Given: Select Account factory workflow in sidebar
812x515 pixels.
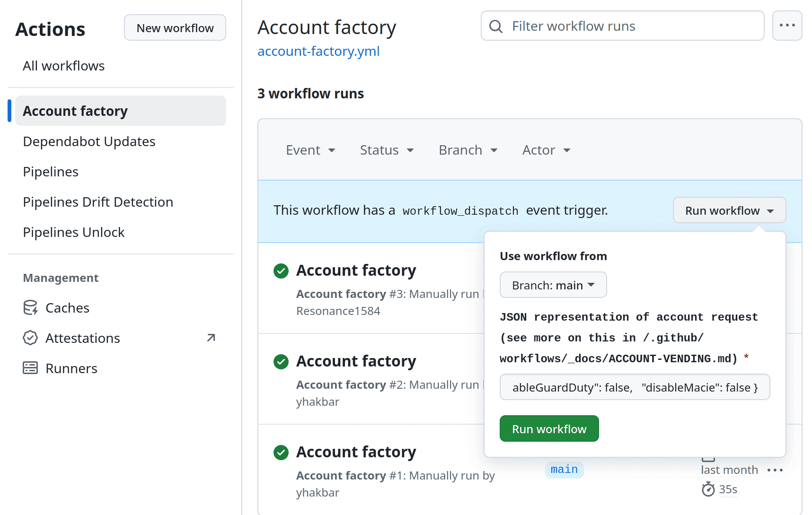Looking at the screenshot, I should tap(121, 111).
